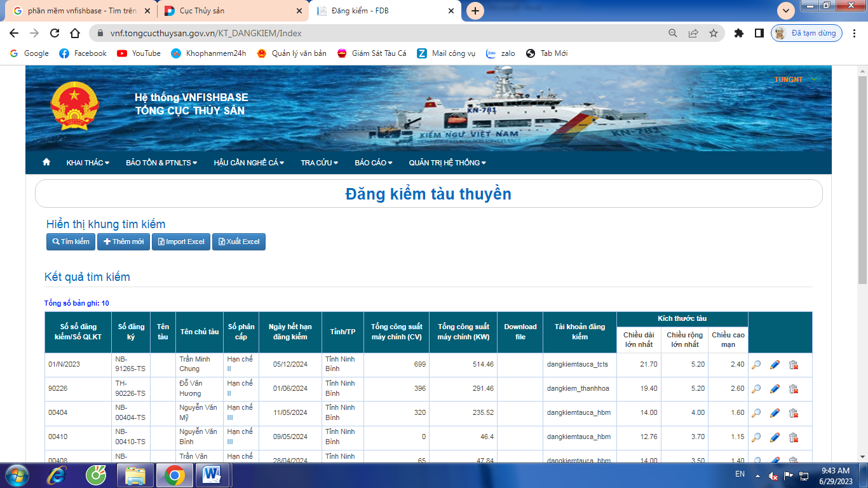Open the Windows Start menu
The image size is (868, 488).
pyautogui.click(x=16, y=474)
